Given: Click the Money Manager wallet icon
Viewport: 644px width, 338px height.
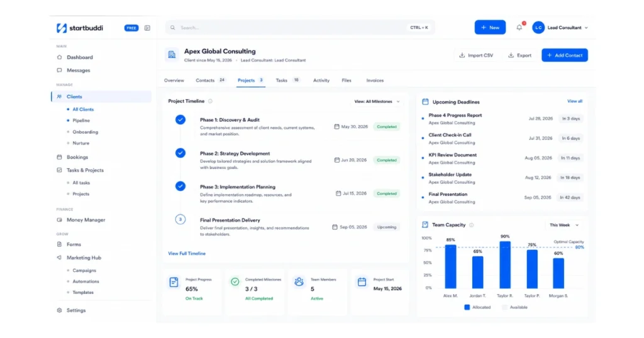Looking at the screenshot, I should (x=60, y=220).
